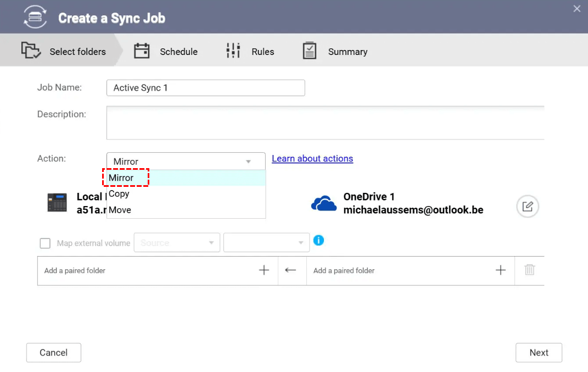The height and width of the screenshot is (372, 588).
Task: Click into the Job Name text field
Action: [x=205, y=88]
